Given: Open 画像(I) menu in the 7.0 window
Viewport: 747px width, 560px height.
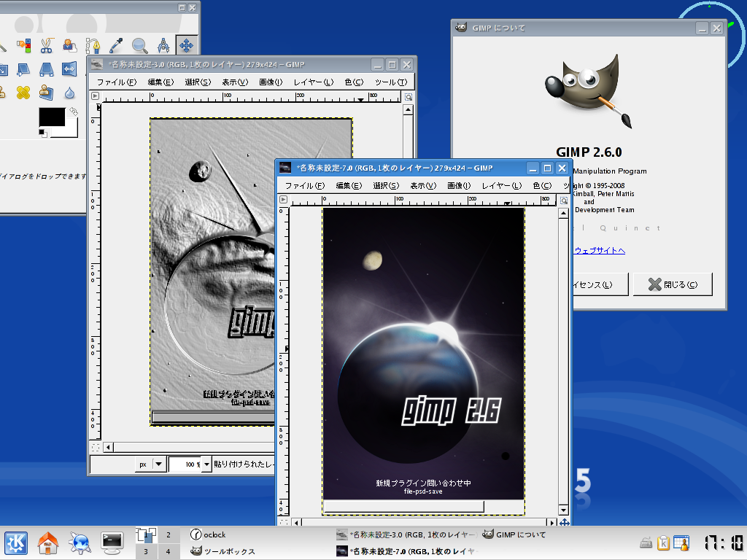Looking at the screenshot, I should (x=459, y=186).
